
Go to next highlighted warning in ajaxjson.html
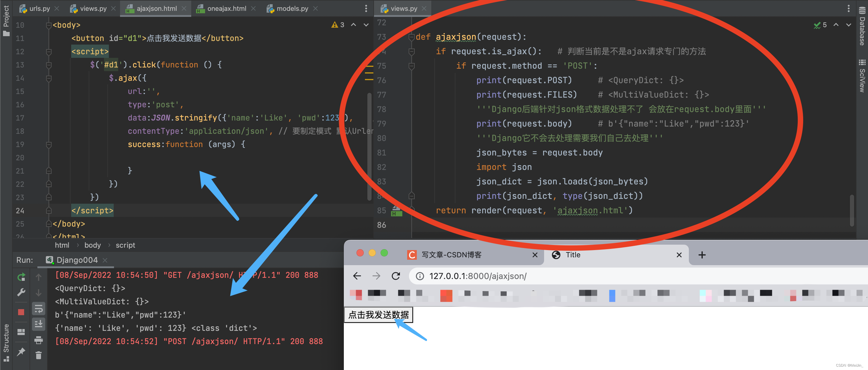click(x=366, y=25)
